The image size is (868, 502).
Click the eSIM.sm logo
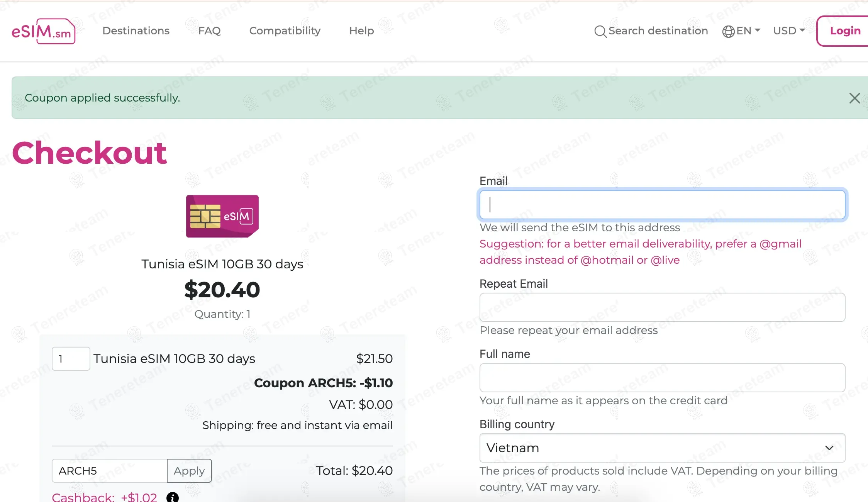point(43,31)
